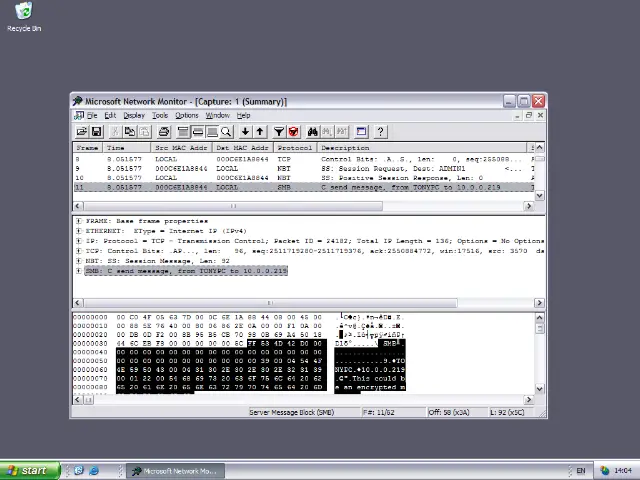
Task: Open help with the question mark icon
Action: (x=380, y=131)
